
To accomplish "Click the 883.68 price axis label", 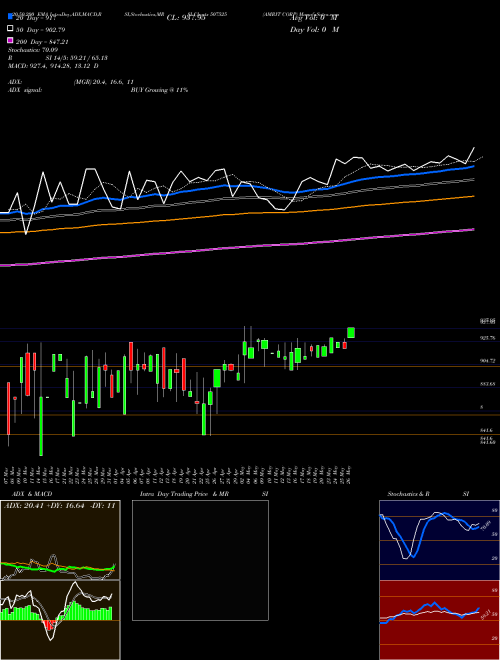I will 488,384.
